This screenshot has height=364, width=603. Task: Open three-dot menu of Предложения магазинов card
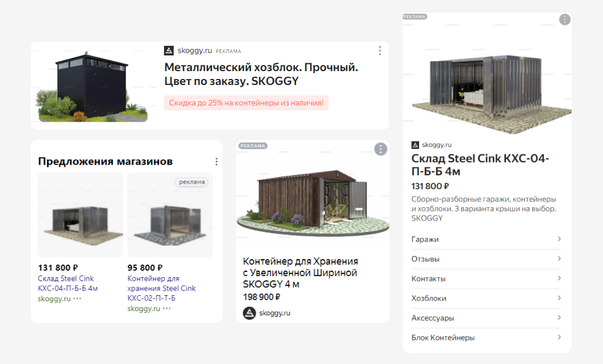tap(216, 162)
